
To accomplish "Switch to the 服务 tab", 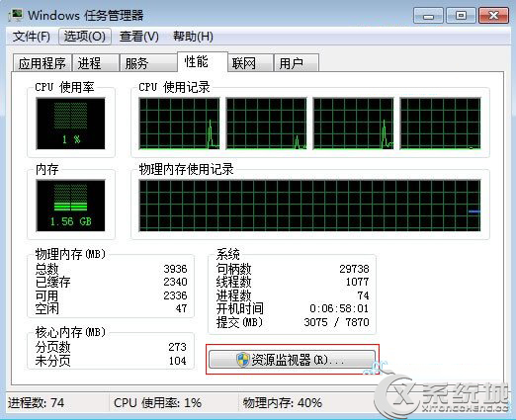I will point(148,63).
